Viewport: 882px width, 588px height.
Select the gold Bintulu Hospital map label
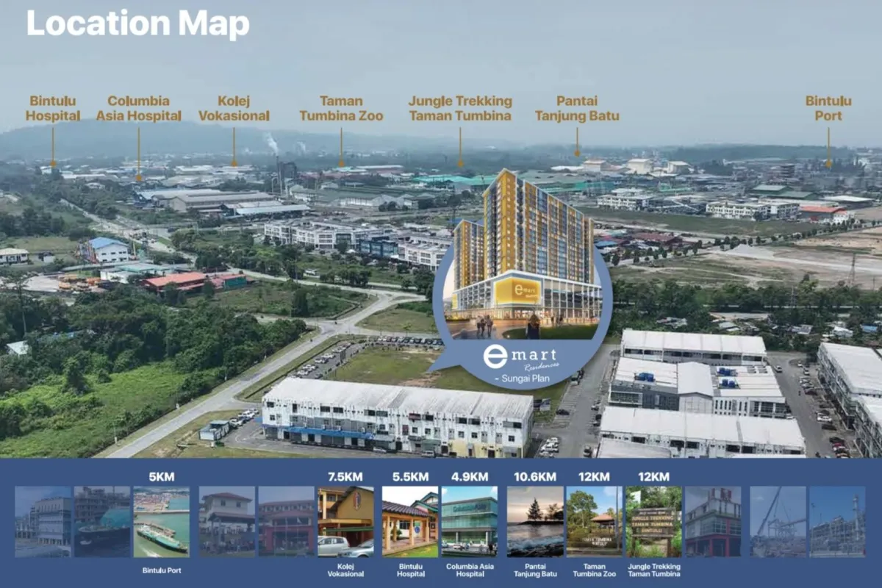53,108
